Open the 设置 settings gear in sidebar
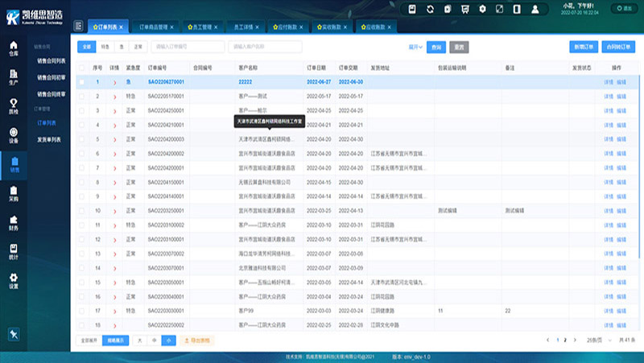 [14, 281]
